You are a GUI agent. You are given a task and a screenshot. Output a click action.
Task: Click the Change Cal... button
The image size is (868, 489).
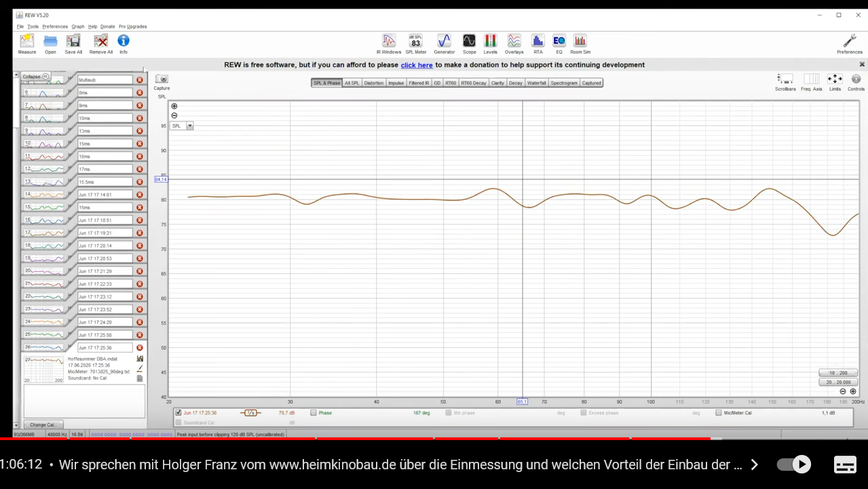click(42, 424)
